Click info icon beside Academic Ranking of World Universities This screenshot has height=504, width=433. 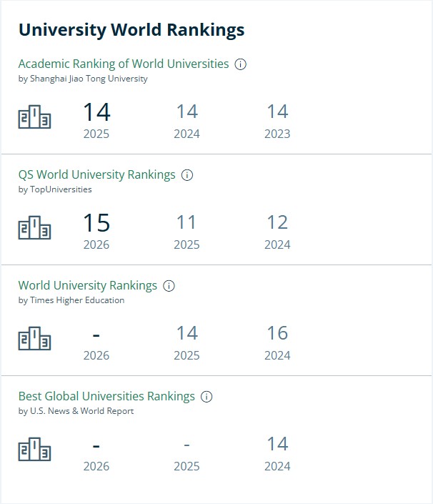(x=240, y=64)
